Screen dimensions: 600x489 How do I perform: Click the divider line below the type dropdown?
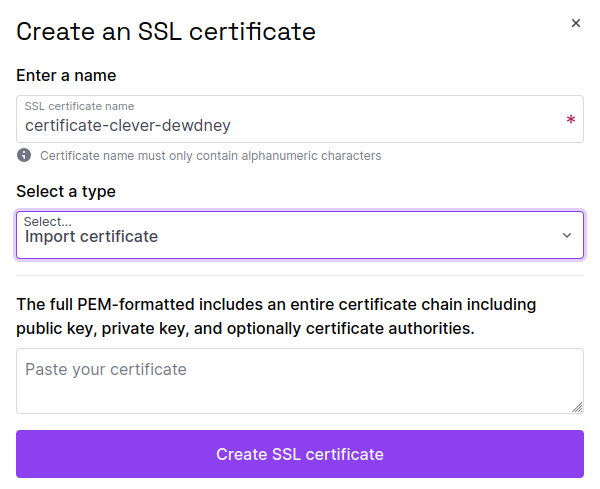click(x=300, y=275)
